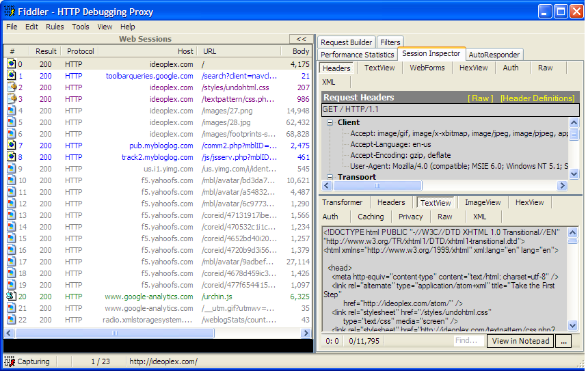Click the image icon for session 5
The width and height of the screenshot is (588, 371).
pyautogui.click(x=12, y=122)
